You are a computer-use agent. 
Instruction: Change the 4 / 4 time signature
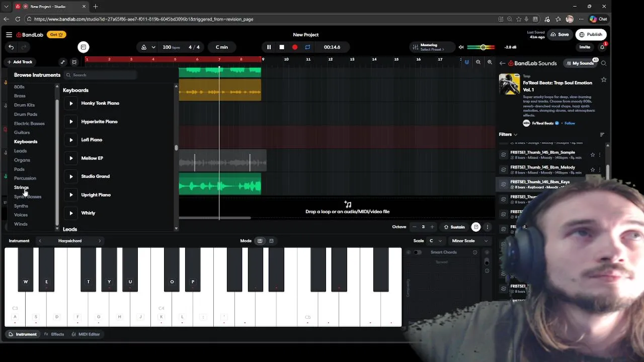[x=194, y=47]
